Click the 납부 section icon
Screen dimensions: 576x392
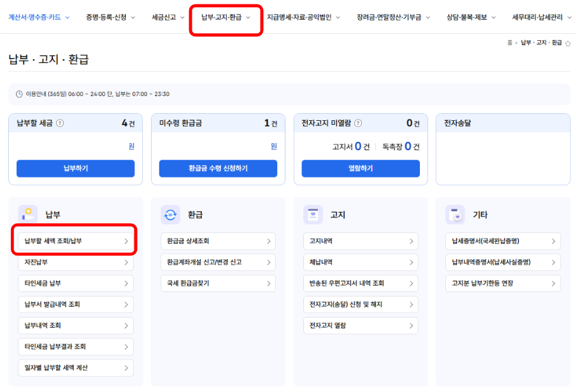(28, 214)
